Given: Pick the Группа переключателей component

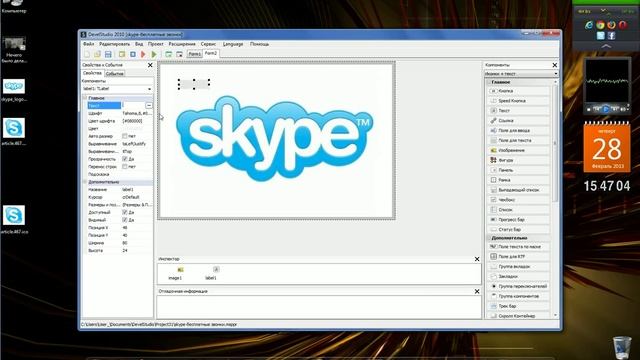Looking at the screenshot, I should click(x=518, y=286).
